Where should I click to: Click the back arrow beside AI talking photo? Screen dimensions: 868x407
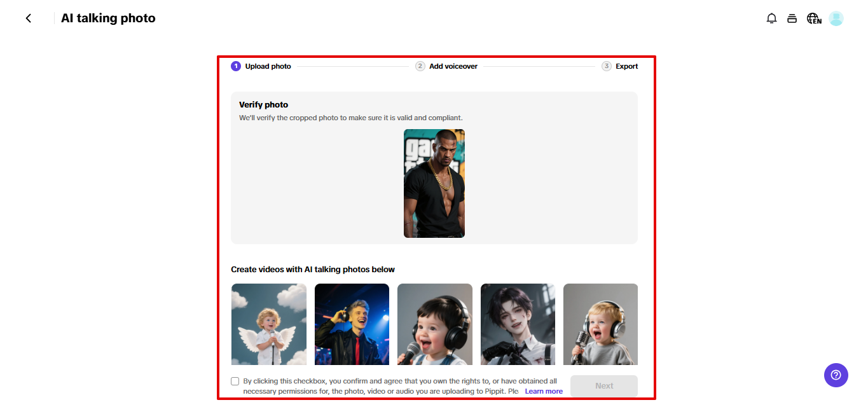(28, 18)
